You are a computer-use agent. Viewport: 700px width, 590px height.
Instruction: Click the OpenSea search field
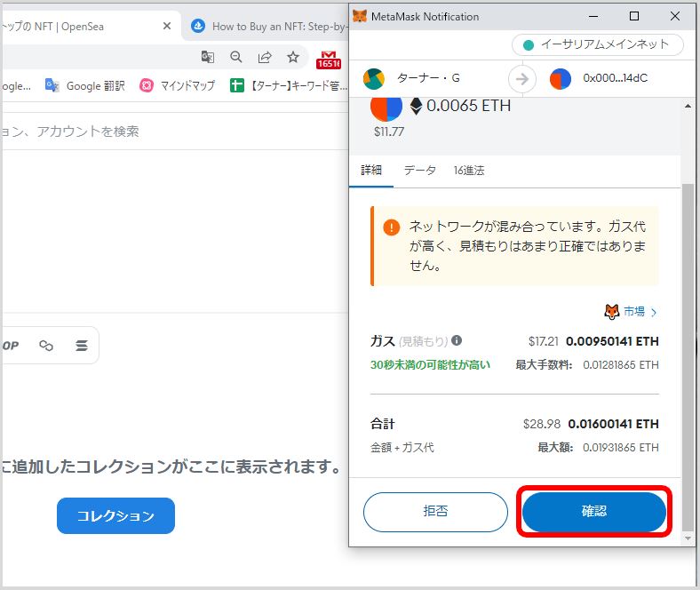[x=175, y=131]
